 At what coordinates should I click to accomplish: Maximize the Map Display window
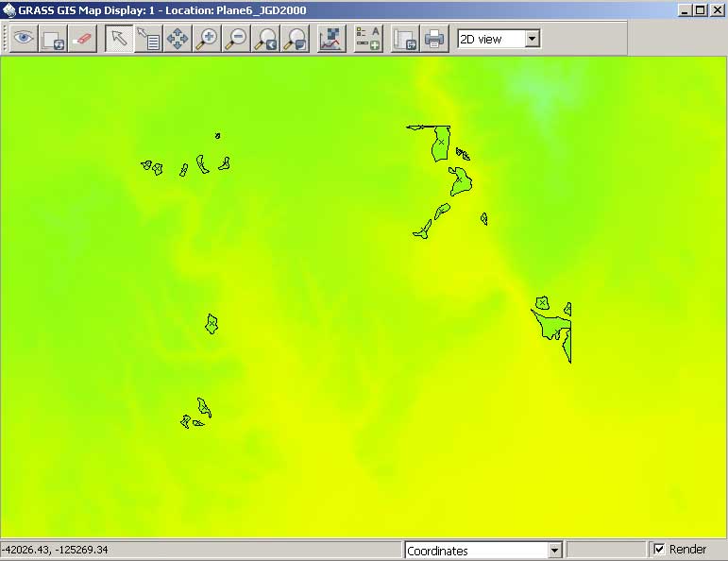pyautogui.click(x=701, y=9)
